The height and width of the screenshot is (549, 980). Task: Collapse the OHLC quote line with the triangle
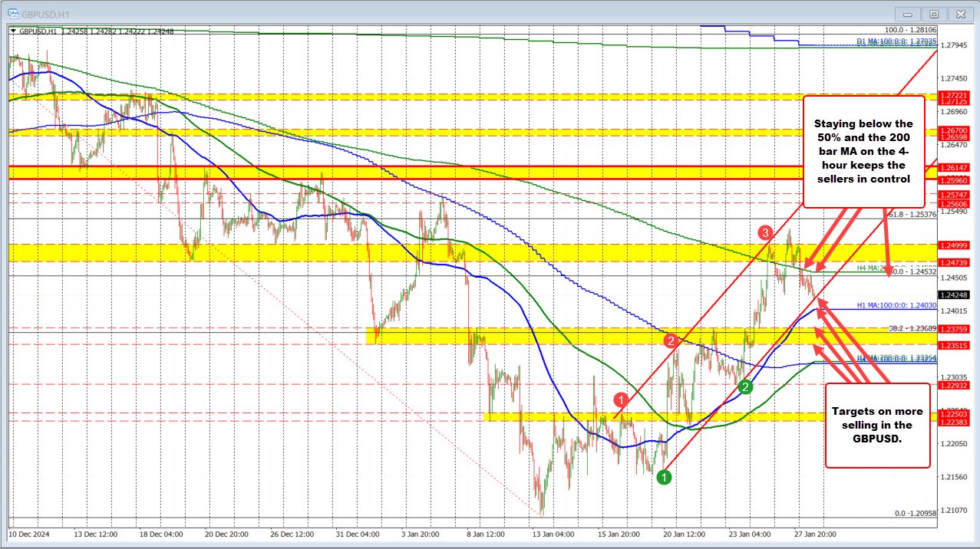click(12, 31)
